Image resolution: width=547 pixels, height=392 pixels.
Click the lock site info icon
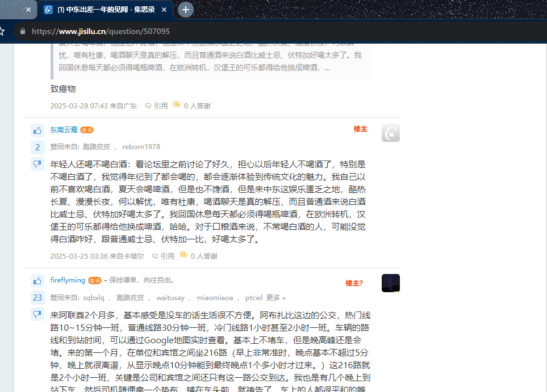click(23, 31)
